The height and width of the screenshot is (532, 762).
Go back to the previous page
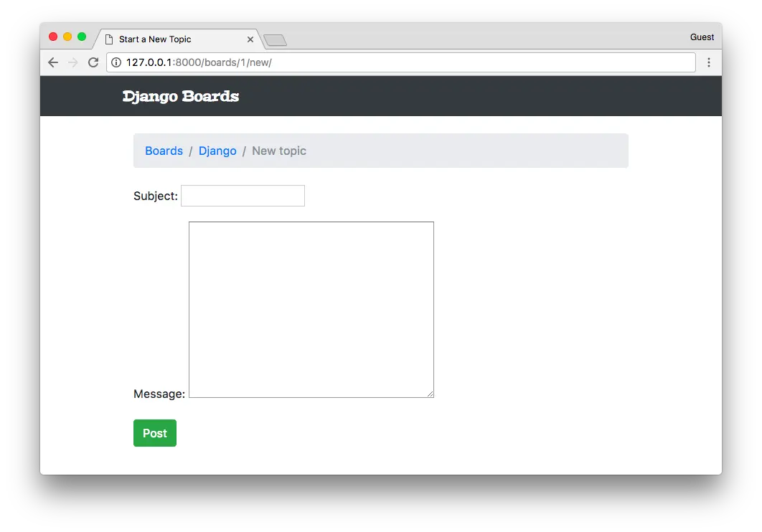pos(53,62)
